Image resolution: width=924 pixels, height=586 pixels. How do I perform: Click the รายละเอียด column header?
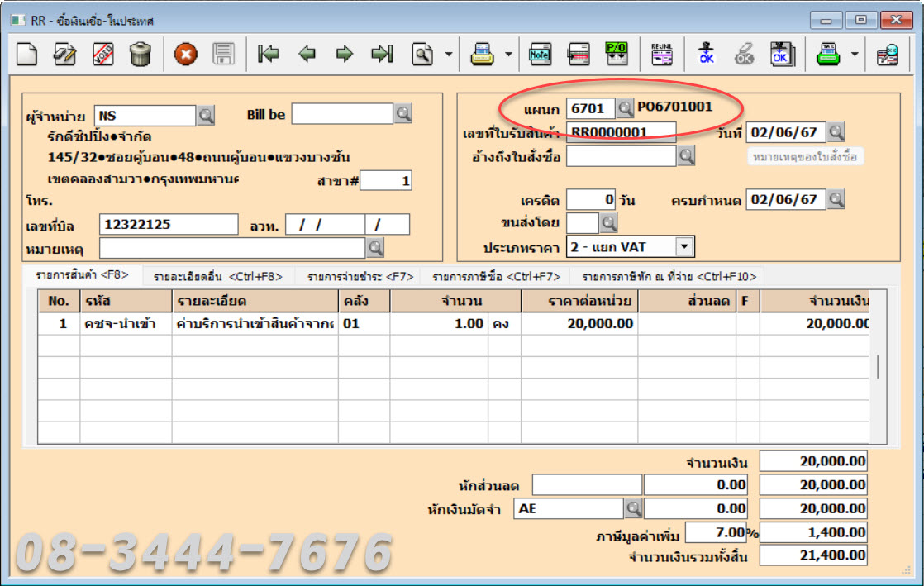(255, 301)
